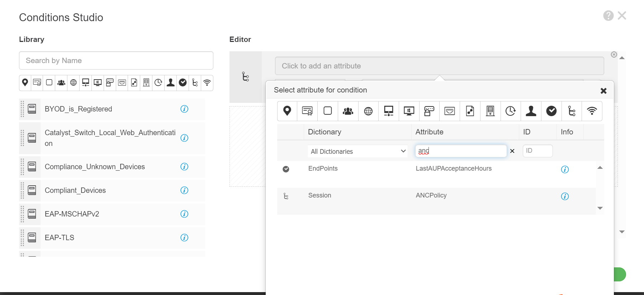Choose the EndPoints LastAUPAcceptanceHours row
644x295 pixels.
tap(453, 169)
